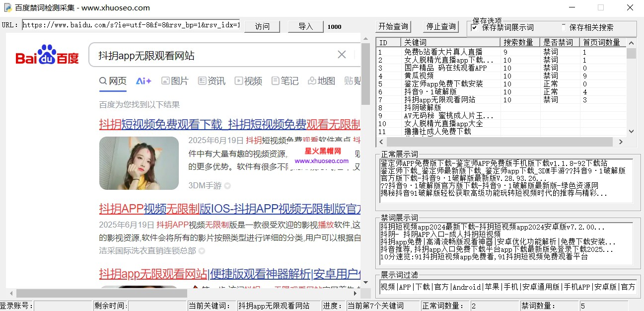Select the 撸撸社成人免费下载 row
This screenshot has height=311, width=644.
tap(501, 131)
